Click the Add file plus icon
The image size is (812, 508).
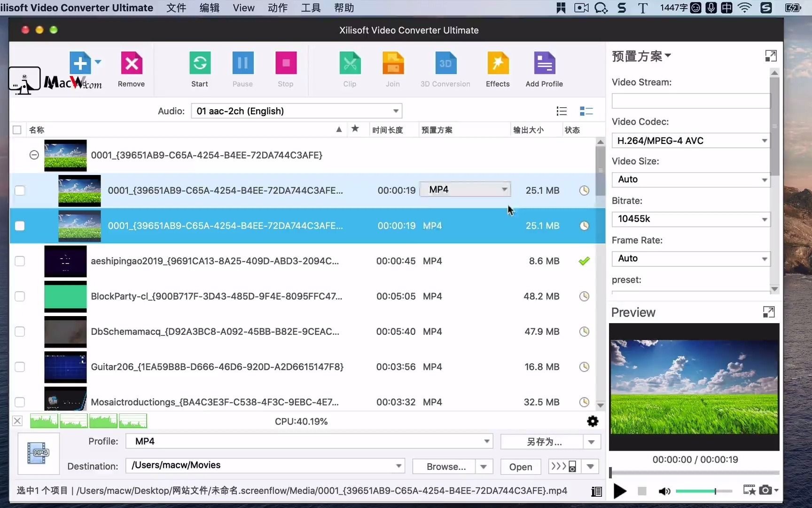[80, 63]
